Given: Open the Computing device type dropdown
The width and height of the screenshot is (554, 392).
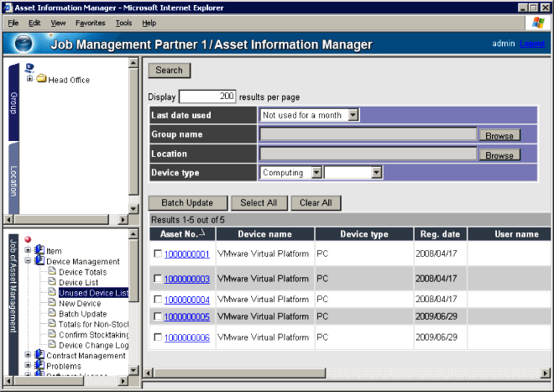Looking at the screenshot, I should click(316, 172).
